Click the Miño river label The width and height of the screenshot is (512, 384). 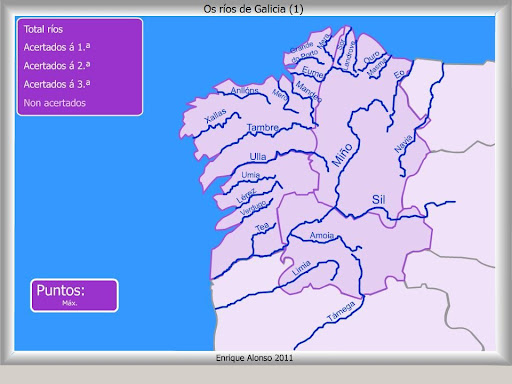342,155
